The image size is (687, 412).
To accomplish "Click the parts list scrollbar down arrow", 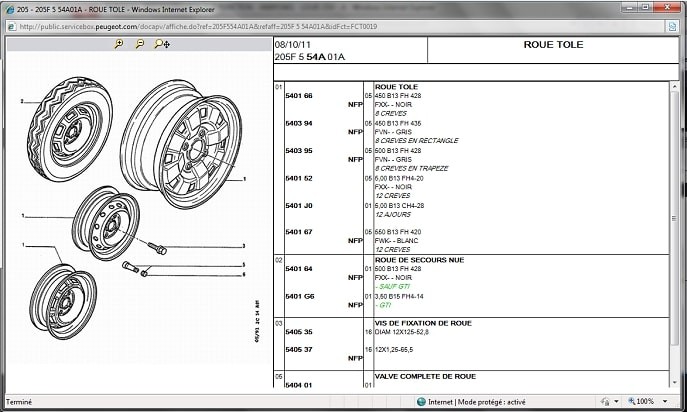I will pos(674,383).
